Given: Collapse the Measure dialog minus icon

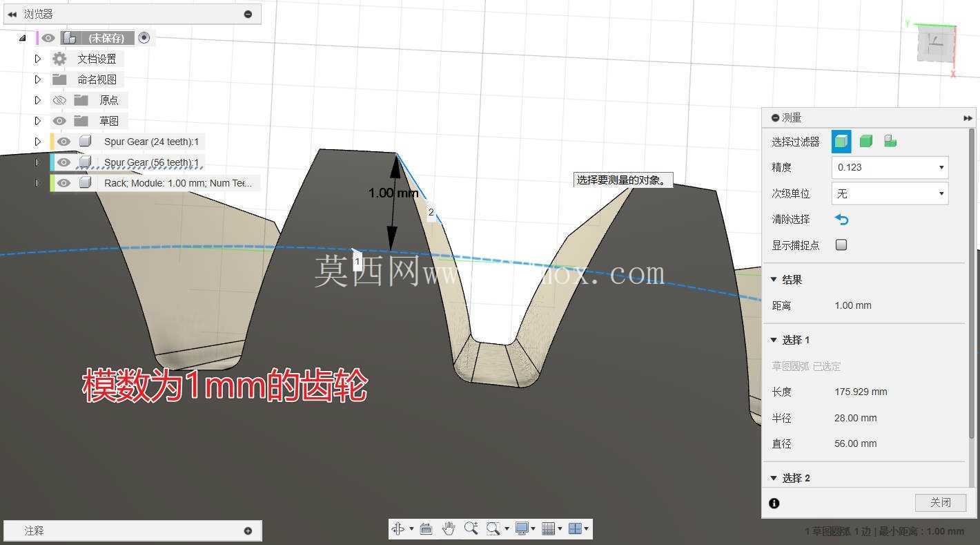Looking at the screenshot, I should point(775,118).
